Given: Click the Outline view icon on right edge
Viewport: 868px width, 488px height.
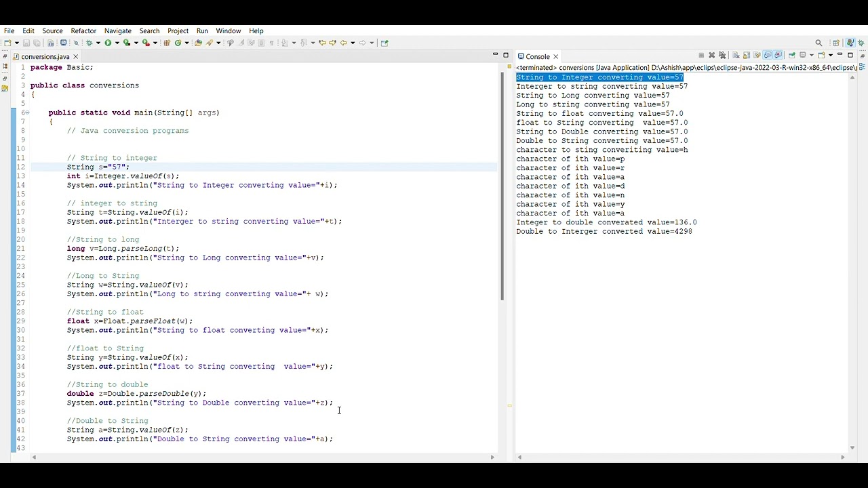Looking at the screenshot, I should 863,66.
